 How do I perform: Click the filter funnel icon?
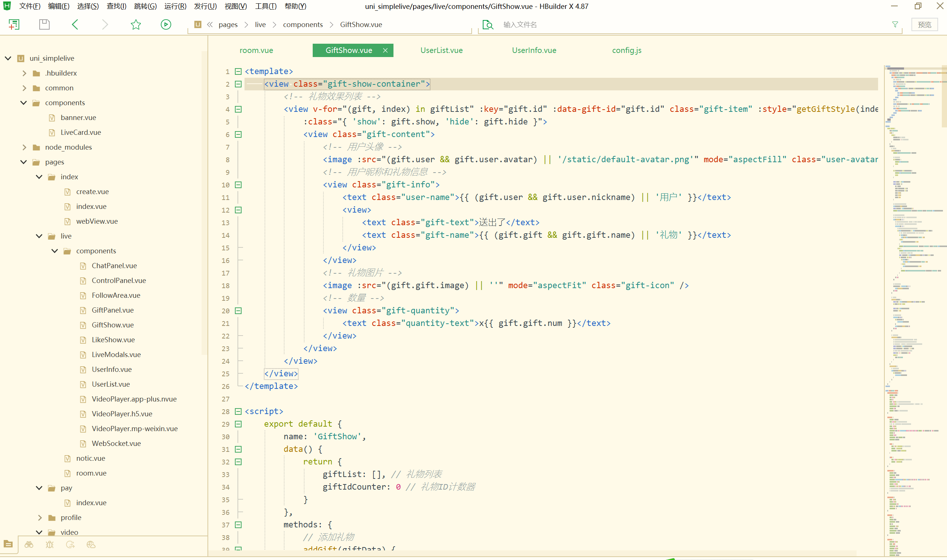click(x=895, y=24)
